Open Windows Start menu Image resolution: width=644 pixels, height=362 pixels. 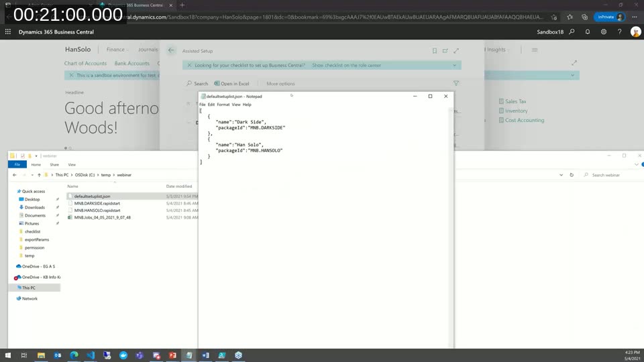[x=8, y=355]
